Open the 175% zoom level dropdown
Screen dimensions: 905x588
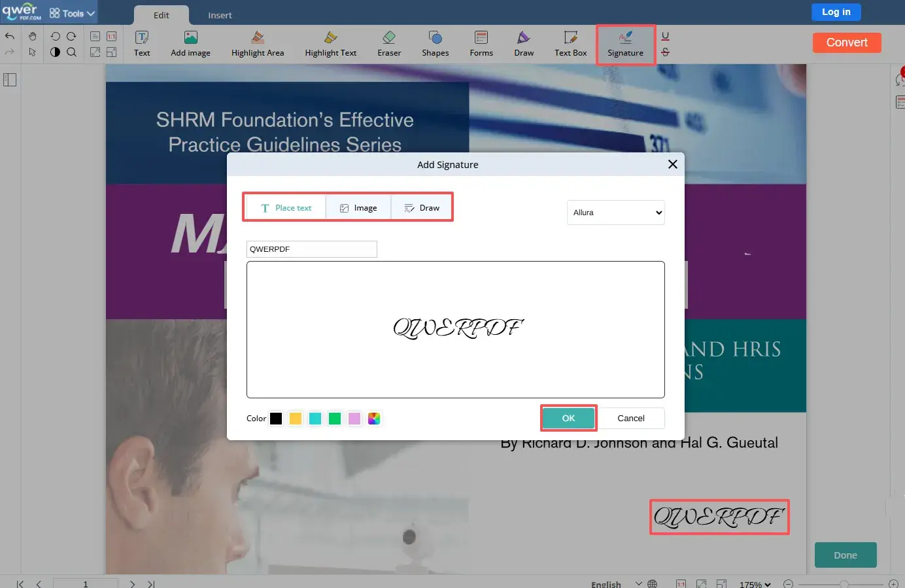[755, 584]
